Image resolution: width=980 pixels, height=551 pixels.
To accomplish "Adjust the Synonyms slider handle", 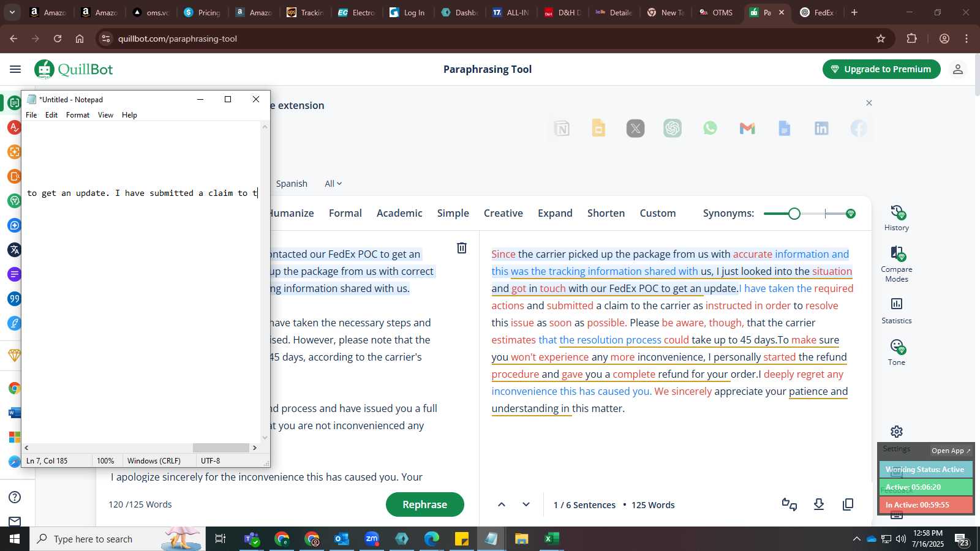I will [794, 214].
